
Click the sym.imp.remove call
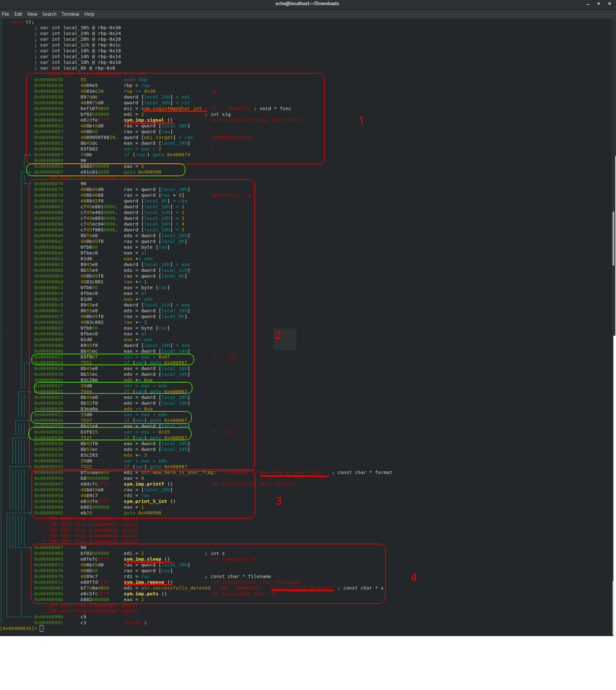coord(144,582)
